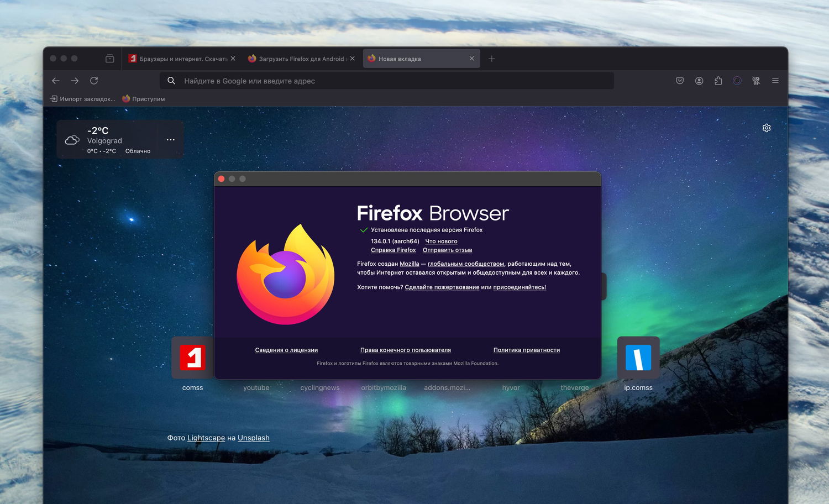
Task: Click the search magnifier in address bar
Action: coord(171,81)
